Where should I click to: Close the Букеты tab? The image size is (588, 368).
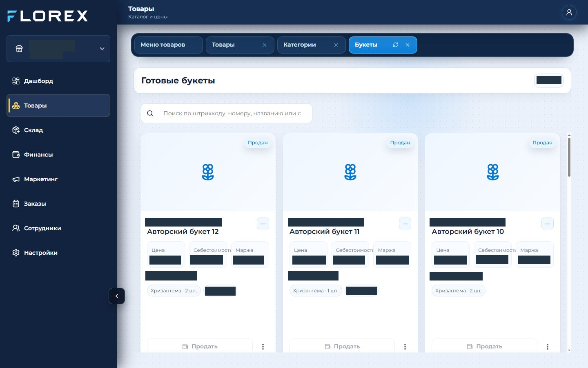(x=408, y=45)
